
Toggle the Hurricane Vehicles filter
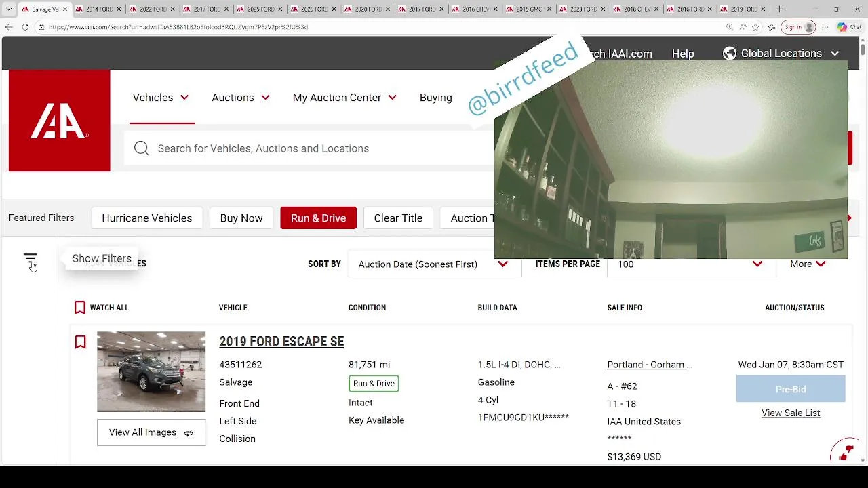tap(146, 218)
